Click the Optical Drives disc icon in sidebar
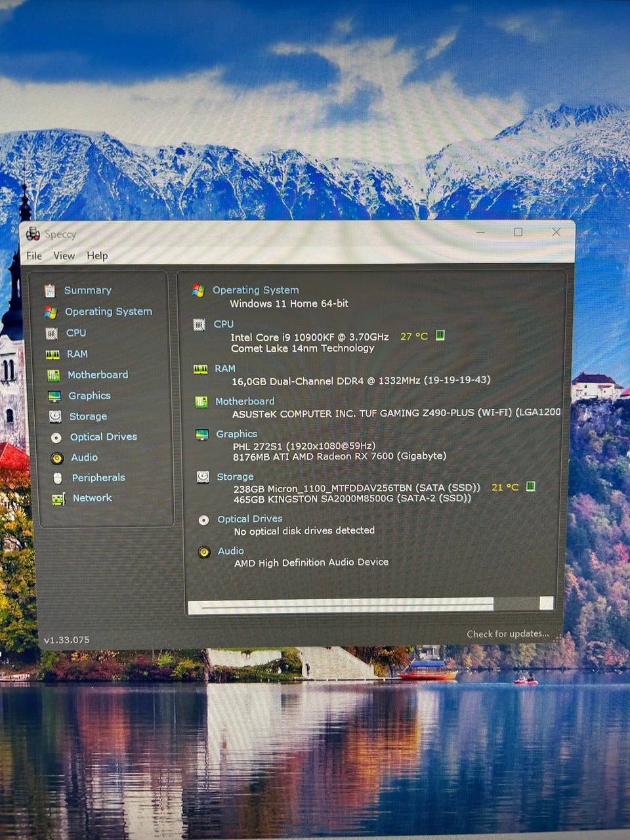630x840 pixels. click(56, 438)
